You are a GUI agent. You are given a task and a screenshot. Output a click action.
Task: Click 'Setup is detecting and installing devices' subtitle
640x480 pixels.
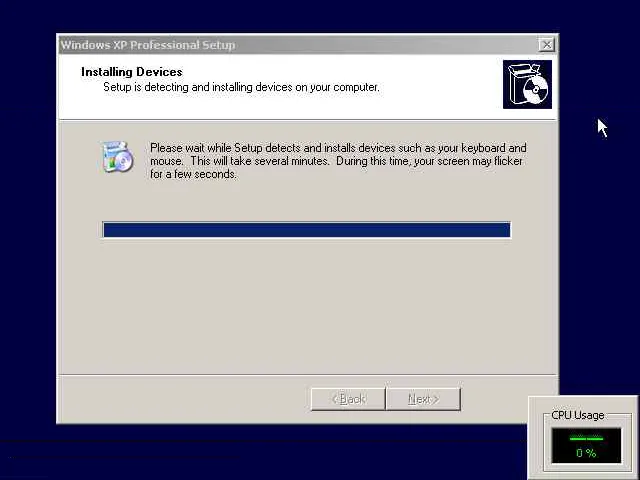tap(241, 87)
